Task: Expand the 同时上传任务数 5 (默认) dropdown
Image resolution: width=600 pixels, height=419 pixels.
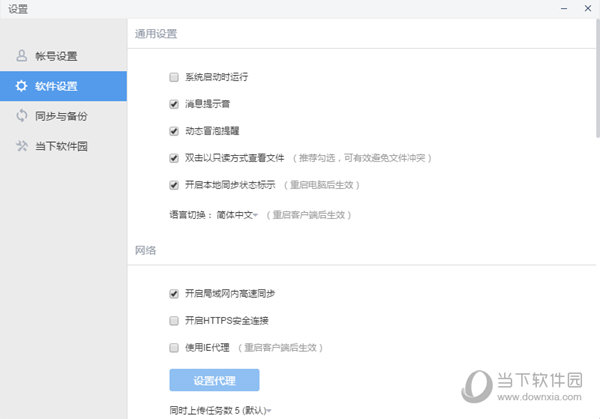Action: click(x=220, y=411)
